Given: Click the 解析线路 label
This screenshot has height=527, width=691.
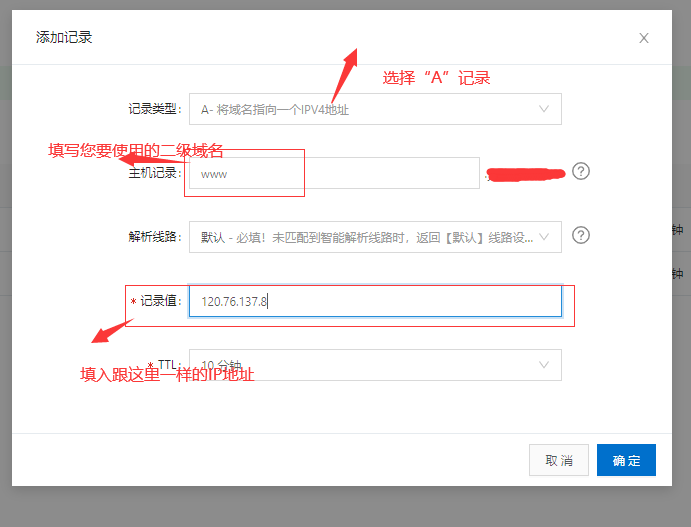Looking at the screenshot, I should pyautogui.click(x=155, y=237).
